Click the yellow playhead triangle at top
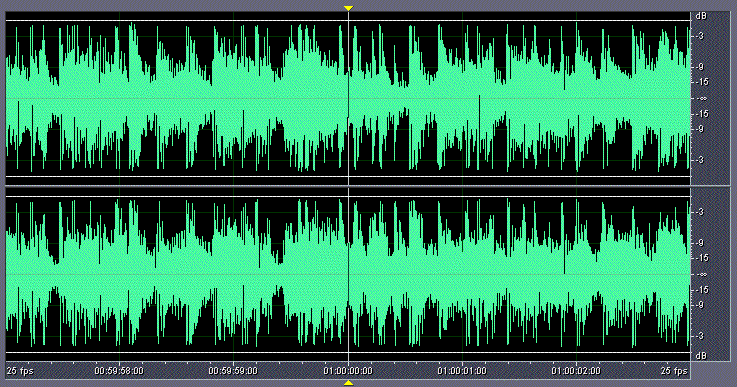The image size is (737, 387). (348, 8)
